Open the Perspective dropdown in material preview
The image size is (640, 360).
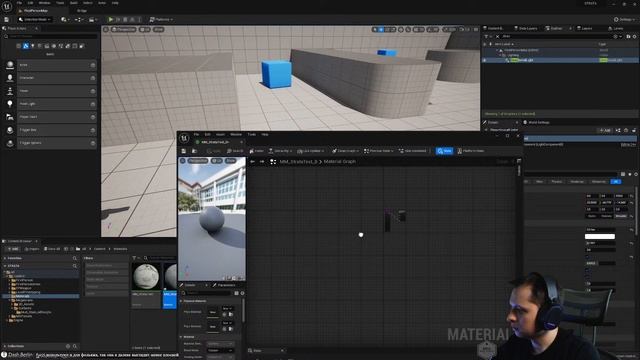pos(198,161)
